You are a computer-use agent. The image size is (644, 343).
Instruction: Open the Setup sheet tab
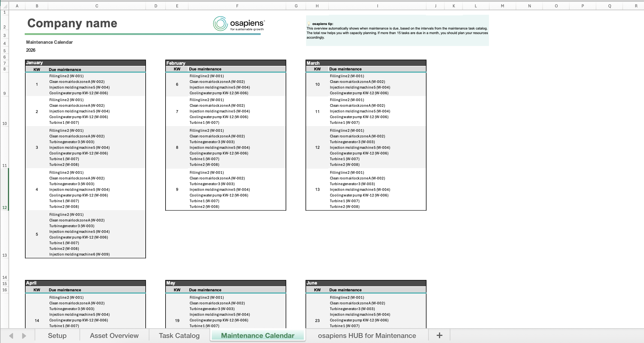point(57,336)
